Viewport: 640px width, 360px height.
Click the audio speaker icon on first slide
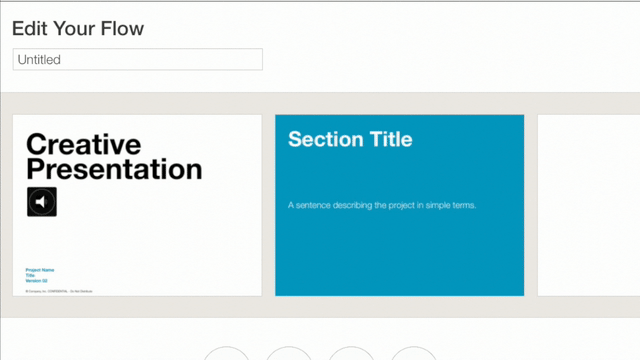(x=42, y=202)
